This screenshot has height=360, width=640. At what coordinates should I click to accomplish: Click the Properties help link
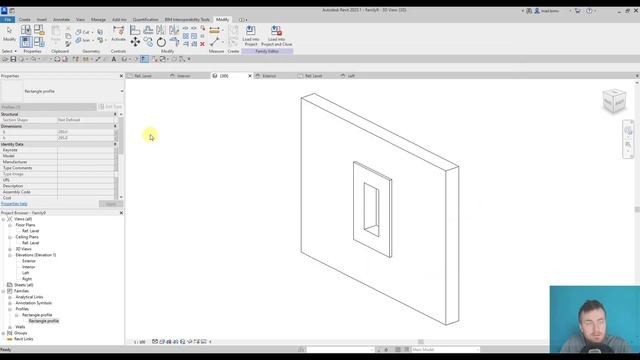[14, 204]
